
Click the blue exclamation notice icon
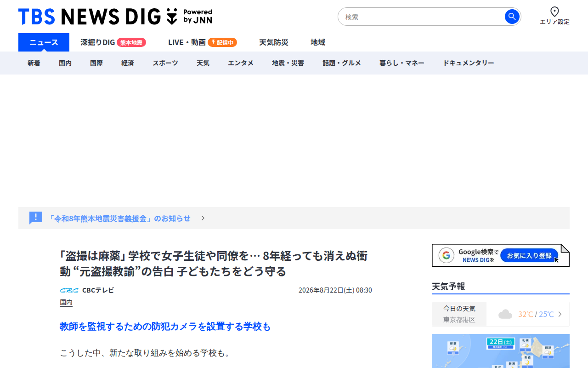coord(36,218)
